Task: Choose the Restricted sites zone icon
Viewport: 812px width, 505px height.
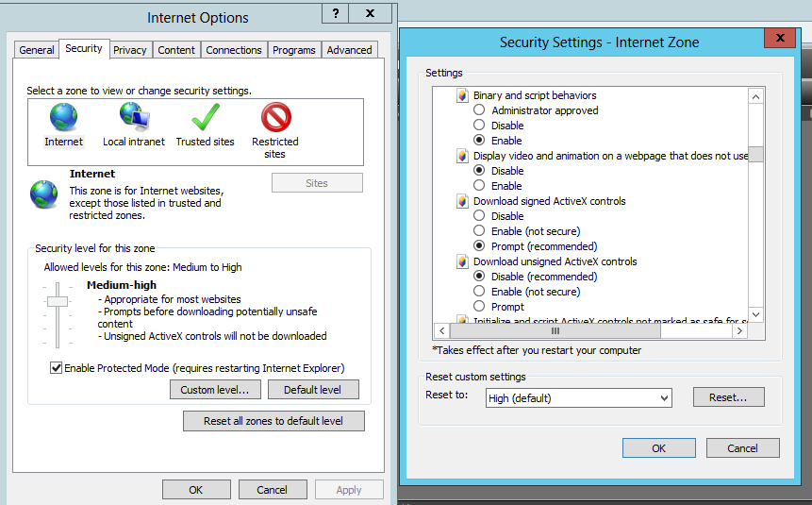Action: tap(275, 118)
